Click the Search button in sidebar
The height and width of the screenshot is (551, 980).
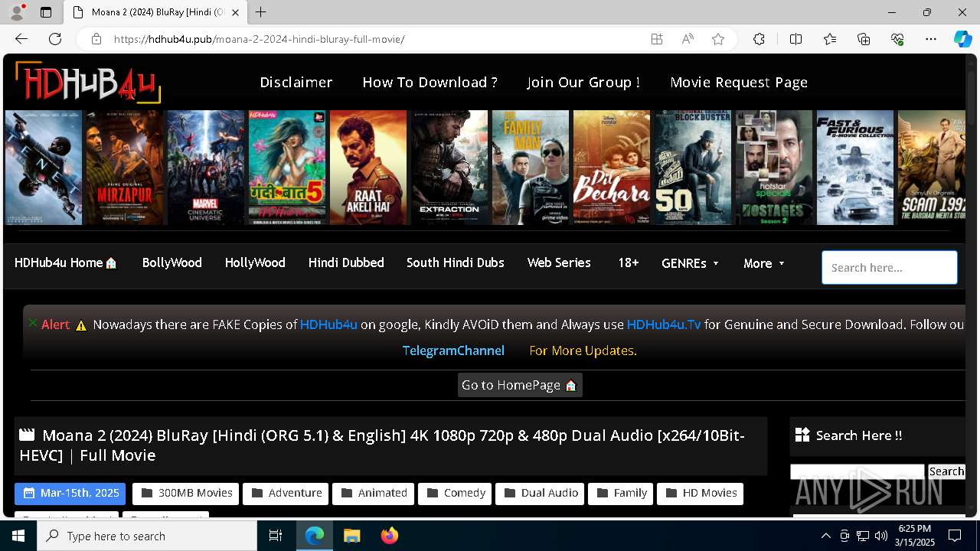(946, 471)
